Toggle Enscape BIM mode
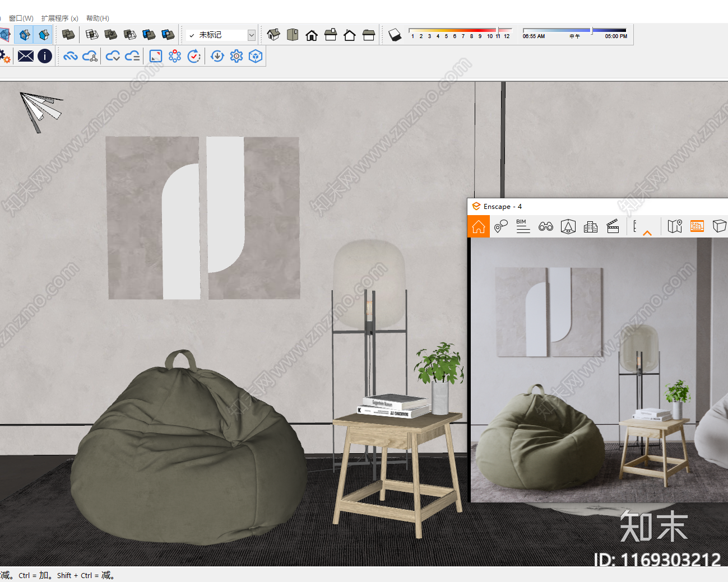This screenshot has height=582, width=728. point(523,226)
